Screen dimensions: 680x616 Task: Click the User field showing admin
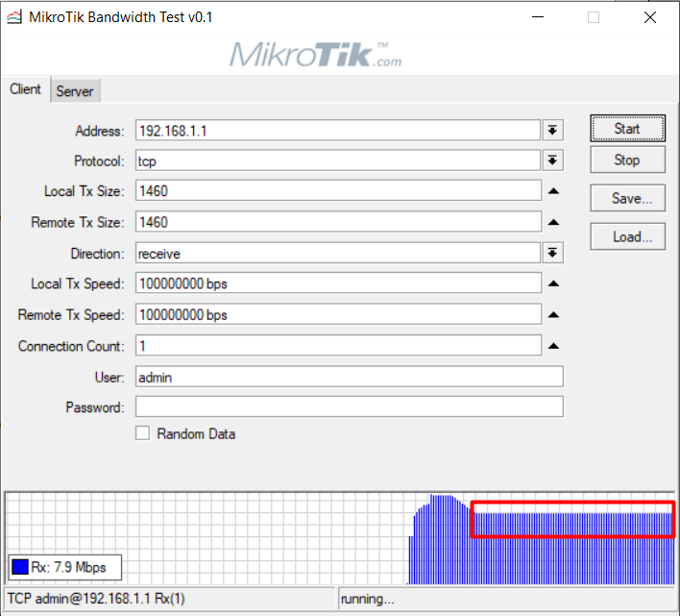pos(349,377)
